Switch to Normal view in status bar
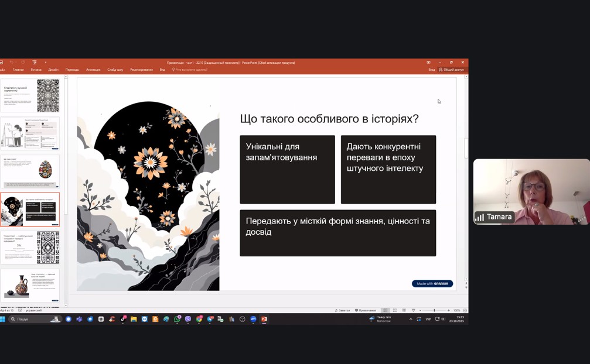This screenshot has width=590, height=364. pos(385,310)
